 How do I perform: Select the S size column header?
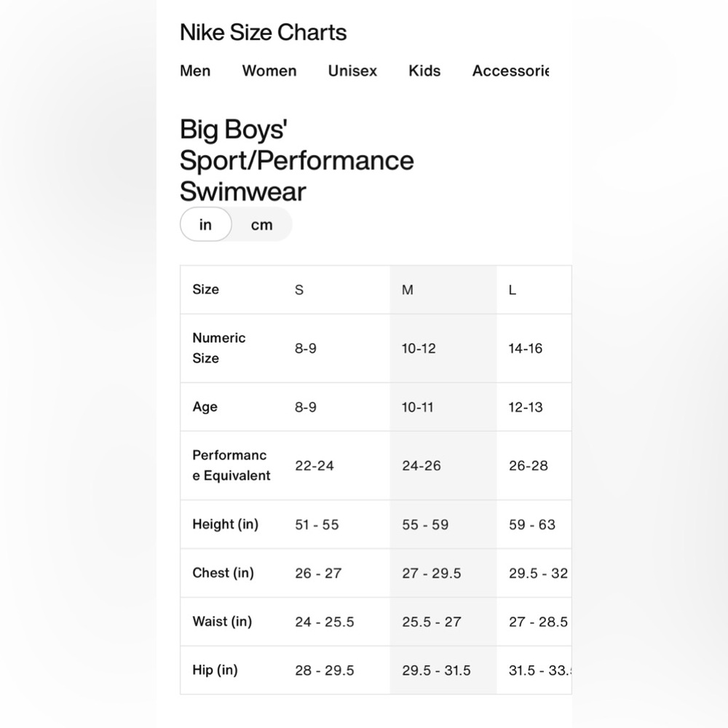coord(299,290)
